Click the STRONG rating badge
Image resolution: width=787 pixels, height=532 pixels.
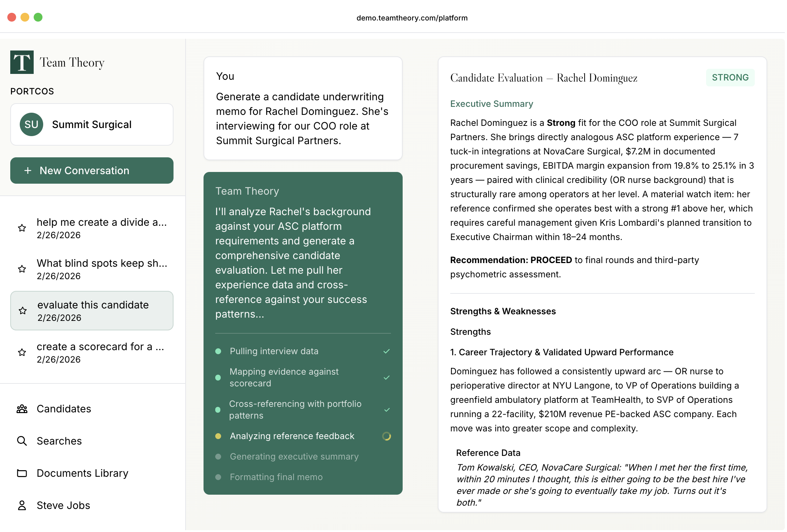(x=731, y=78)
